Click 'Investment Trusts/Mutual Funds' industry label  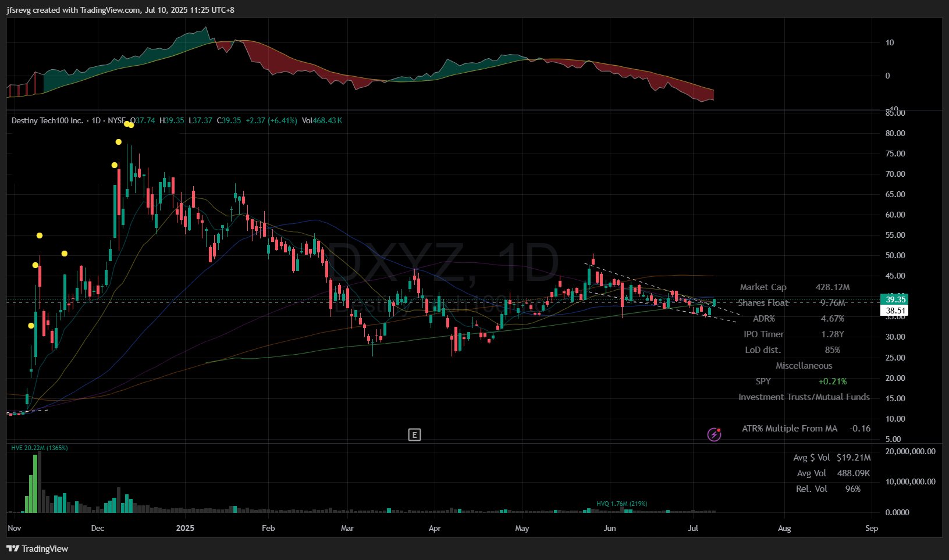[804, 397]
